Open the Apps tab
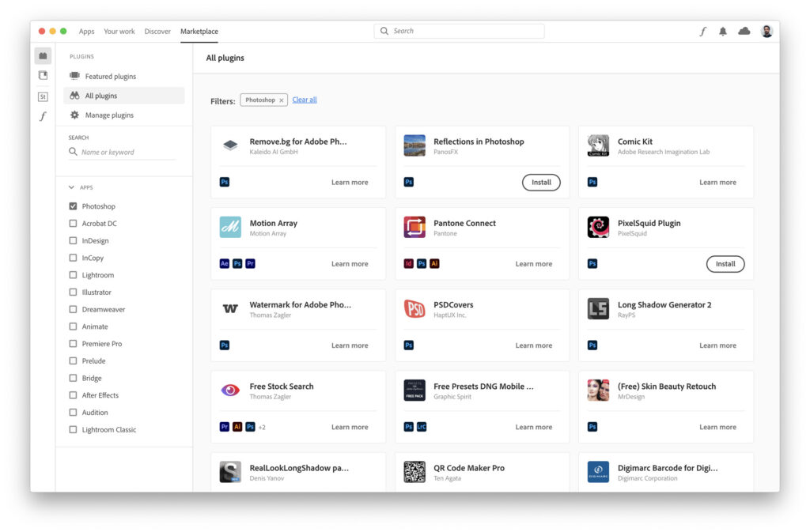Image resolution: width=810 pixels, height=532 pixels. click(86, 32)
